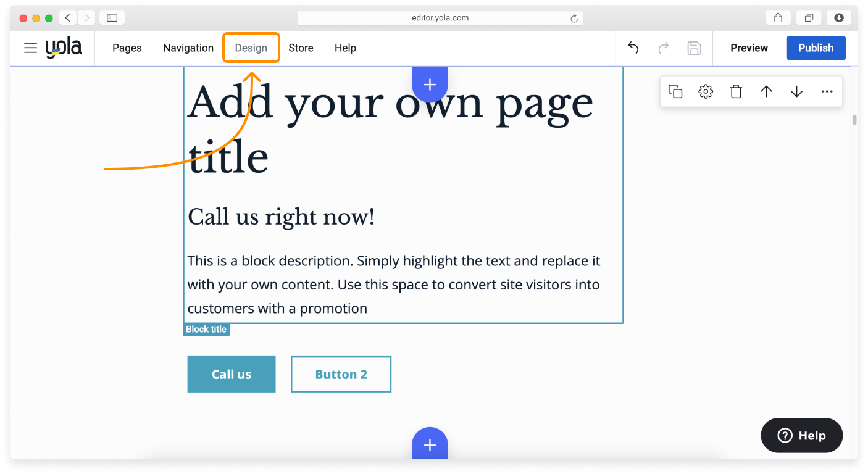868x474 pixels.
Task: Move block up with arrow icon
Action: click(x=766, y=92)
